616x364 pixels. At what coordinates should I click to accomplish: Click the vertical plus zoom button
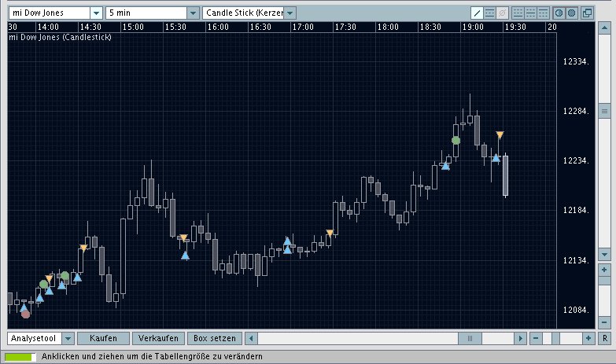coord(604,270)
